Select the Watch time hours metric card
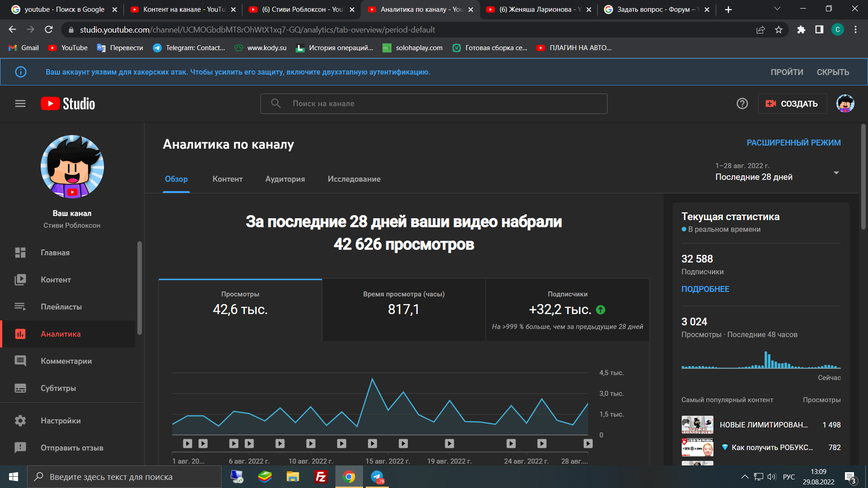 (x=403, y=310)
